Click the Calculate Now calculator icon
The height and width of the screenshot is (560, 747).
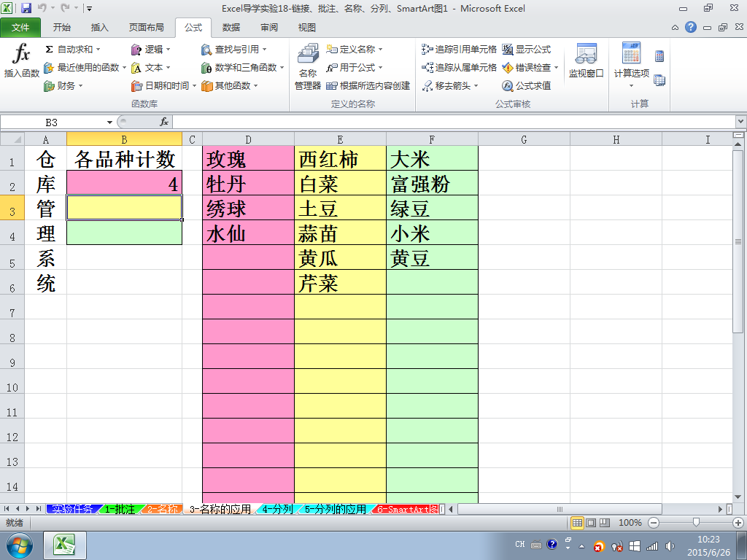[659, 56]
